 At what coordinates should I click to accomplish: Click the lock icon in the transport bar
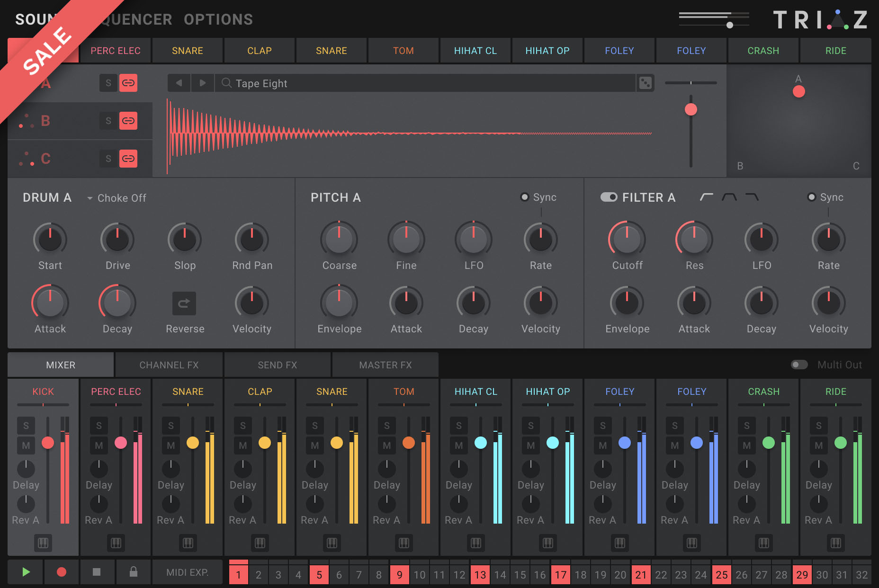tap(134, 572)
